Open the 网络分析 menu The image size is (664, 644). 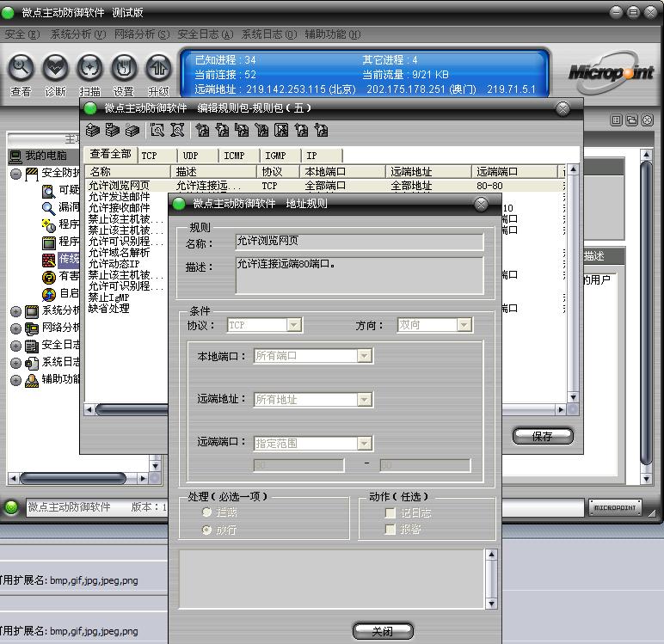[x=142, y=34]
